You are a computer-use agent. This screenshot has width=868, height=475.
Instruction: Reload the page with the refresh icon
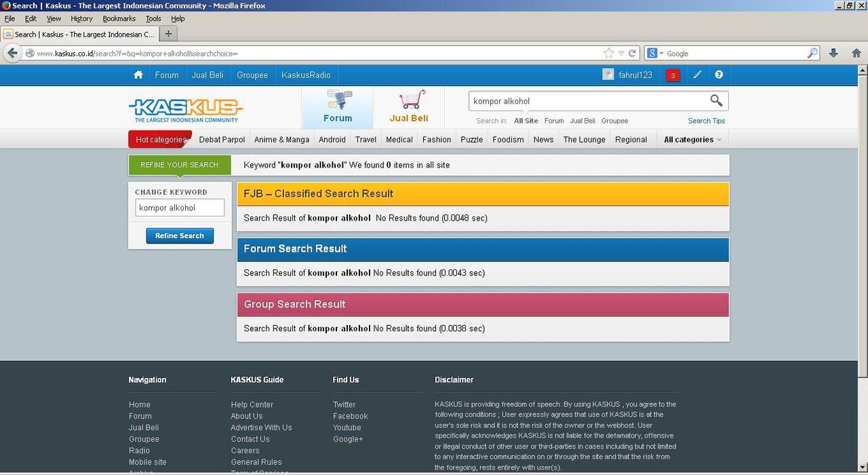click(x=633, y=53)
